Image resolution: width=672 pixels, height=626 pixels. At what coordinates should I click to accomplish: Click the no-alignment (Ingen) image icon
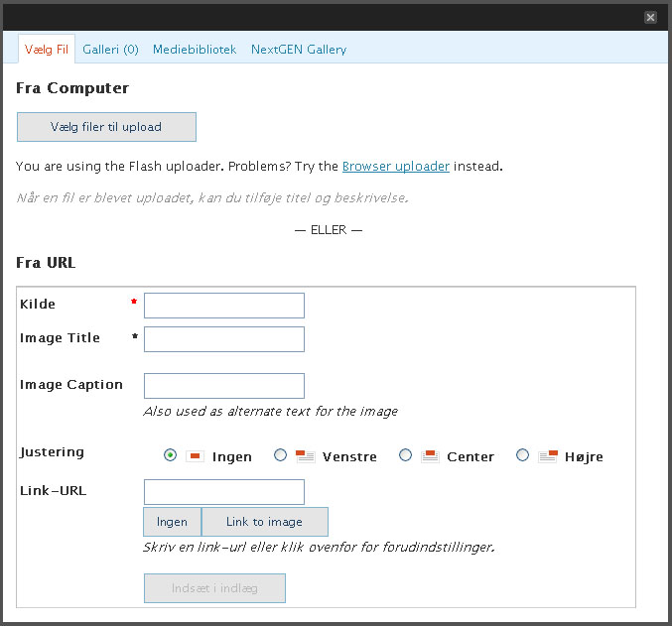[195, 456]
